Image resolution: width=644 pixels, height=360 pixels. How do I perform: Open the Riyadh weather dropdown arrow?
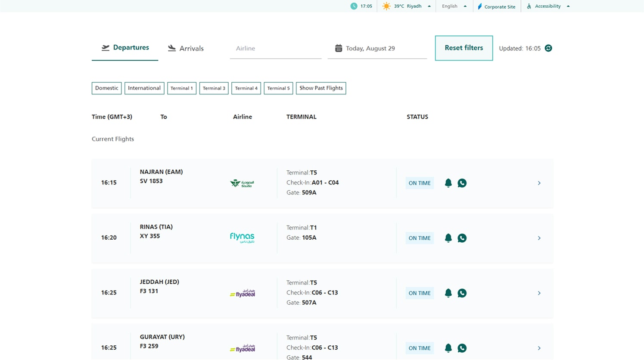click(429, 6)
